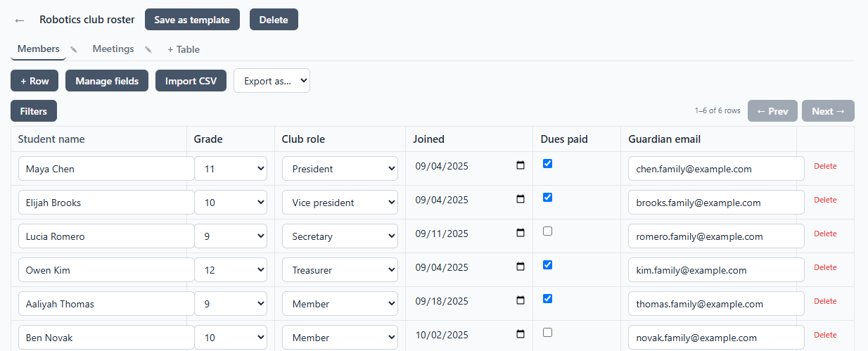
Task: Edit the Lucia Romero name field
Action: [106, 236]
